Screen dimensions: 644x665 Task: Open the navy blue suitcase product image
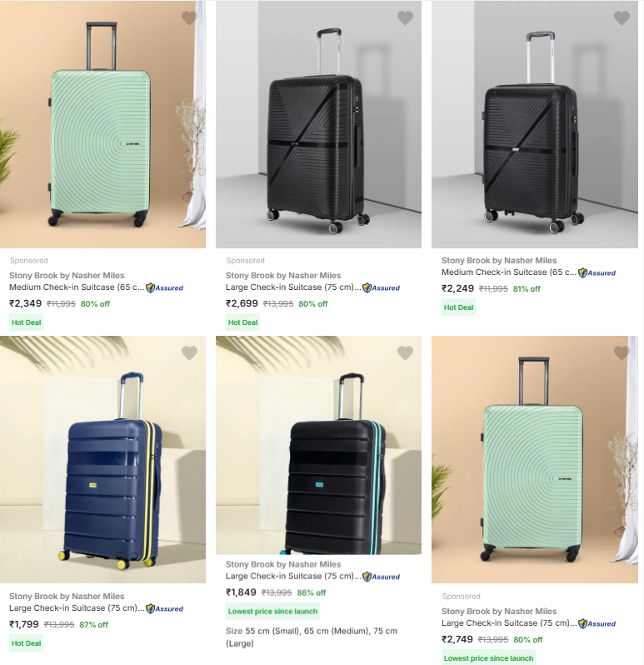tap(102, 467)
